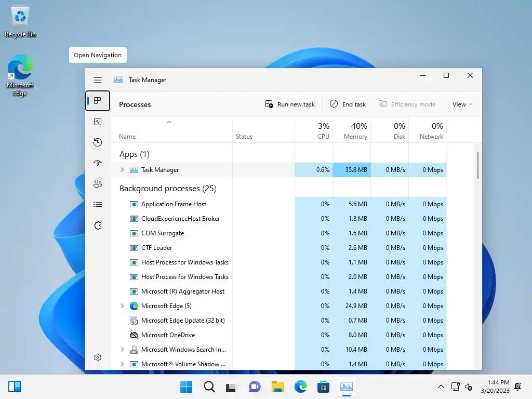Select the Microsoft Edge desktop shortcut
Viewport: 532px width, 399px height.
click(20, 75)
